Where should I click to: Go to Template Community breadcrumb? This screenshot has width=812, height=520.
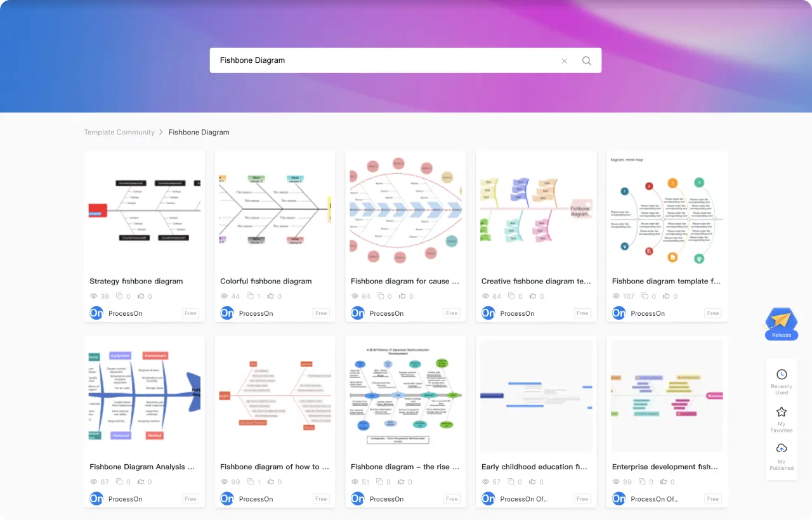pos(119,133)
